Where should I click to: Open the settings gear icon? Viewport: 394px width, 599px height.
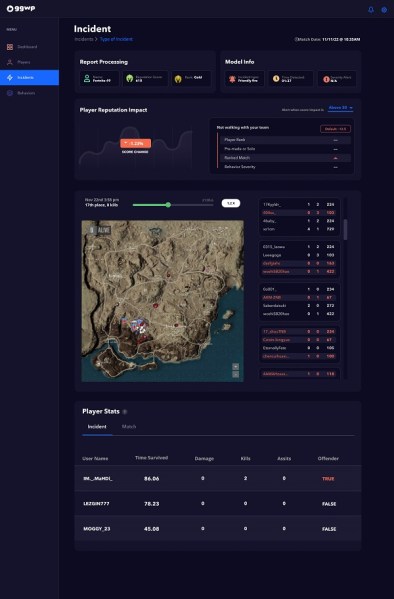384,10
